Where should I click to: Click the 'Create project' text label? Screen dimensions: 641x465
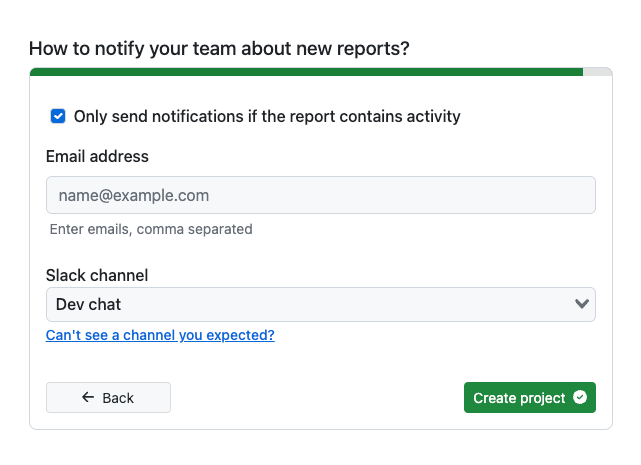tap(519, 398)
